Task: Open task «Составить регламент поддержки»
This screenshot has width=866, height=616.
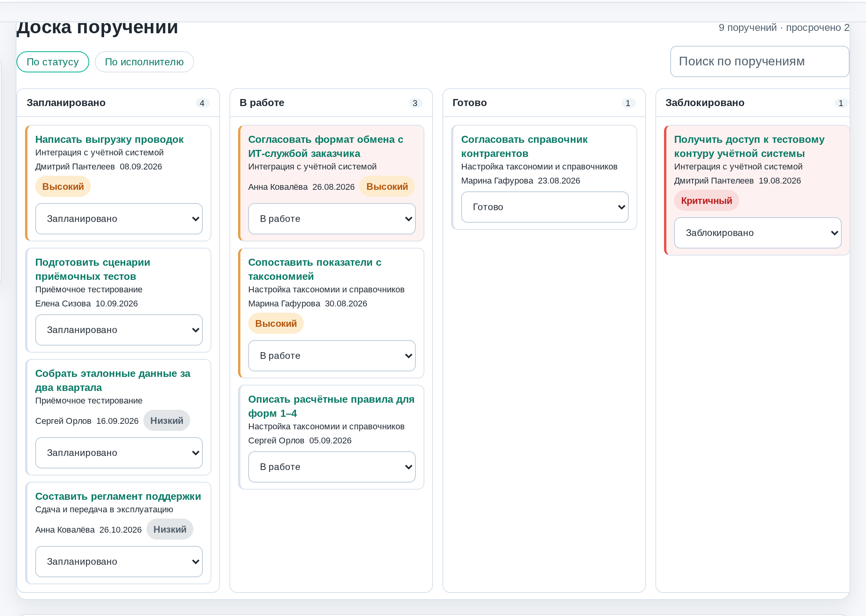Action: pos(118,497)
